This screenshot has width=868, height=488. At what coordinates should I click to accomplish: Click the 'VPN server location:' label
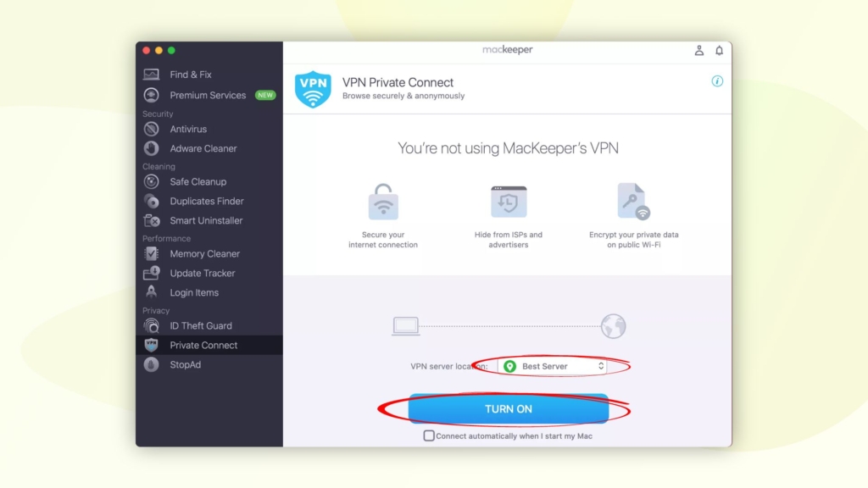tap(449, 366)
